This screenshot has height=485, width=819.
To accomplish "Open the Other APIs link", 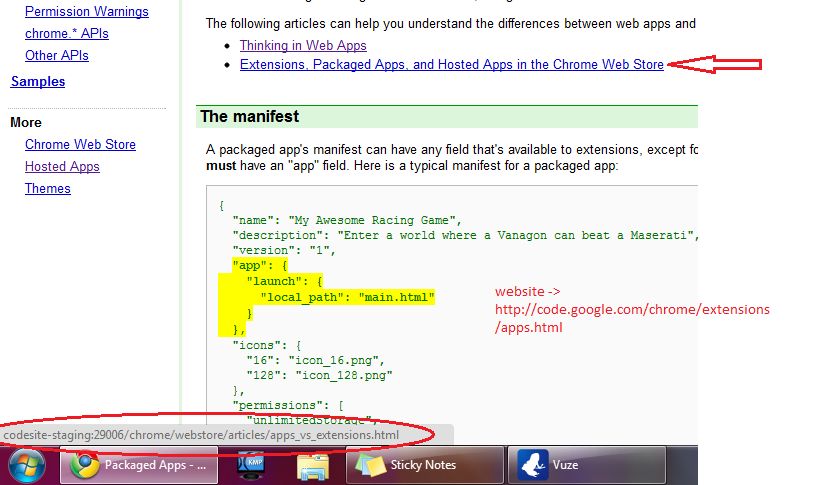I will 57,55.
